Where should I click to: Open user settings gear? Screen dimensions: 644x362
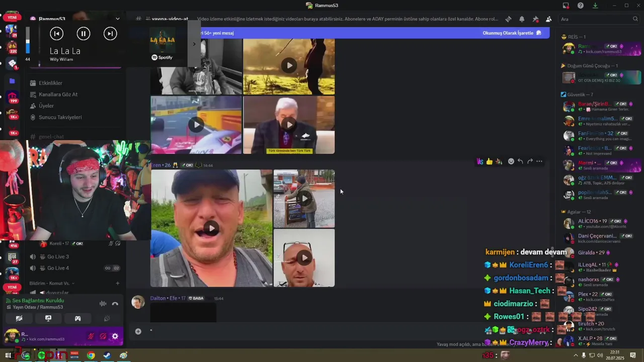(x=115, y=336)
